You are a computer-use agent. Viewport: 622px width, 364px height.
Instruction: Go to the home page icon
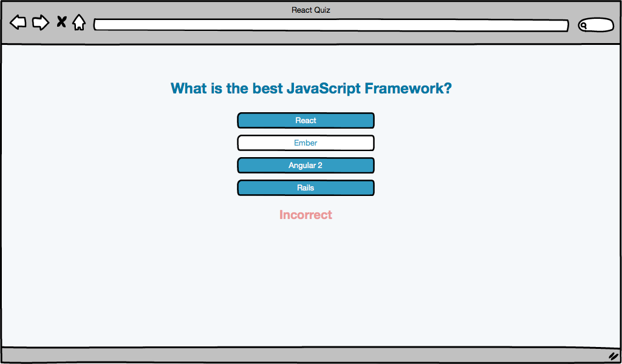(79, 22)
